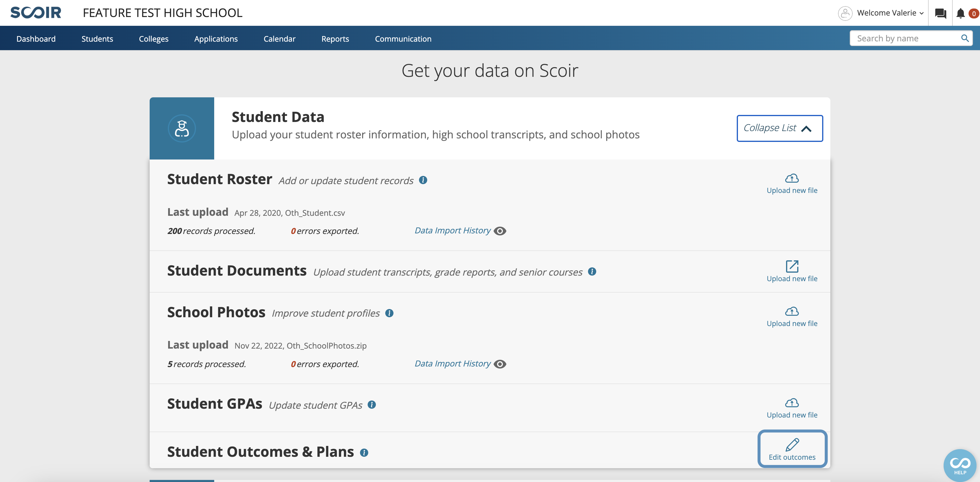Open the Calendar menu

pos(279,38)
